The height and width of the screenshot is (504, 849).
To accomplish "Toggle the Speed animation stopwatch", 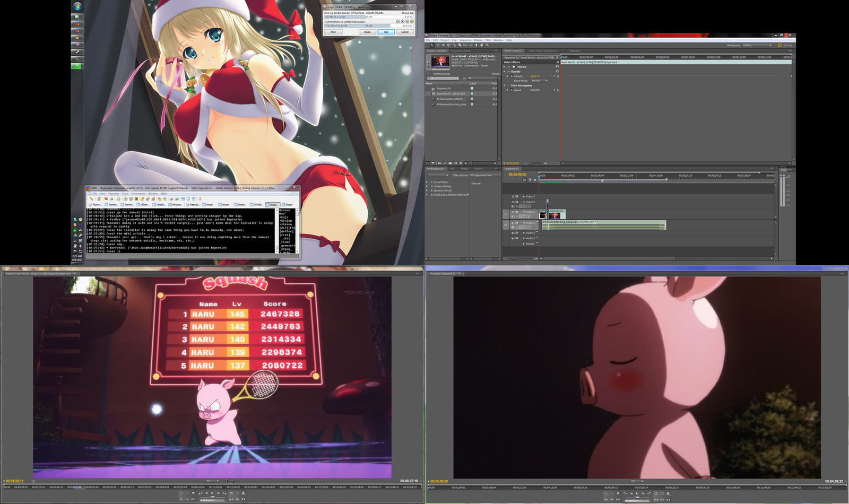I will pos(512,90).
